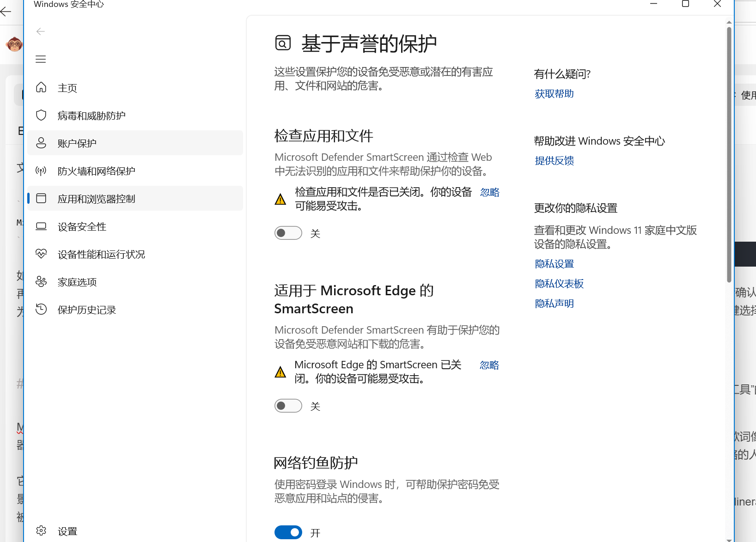Click the scrollbar up arrow
Viewport: 756px width, 542px height.
coord(729,22)
